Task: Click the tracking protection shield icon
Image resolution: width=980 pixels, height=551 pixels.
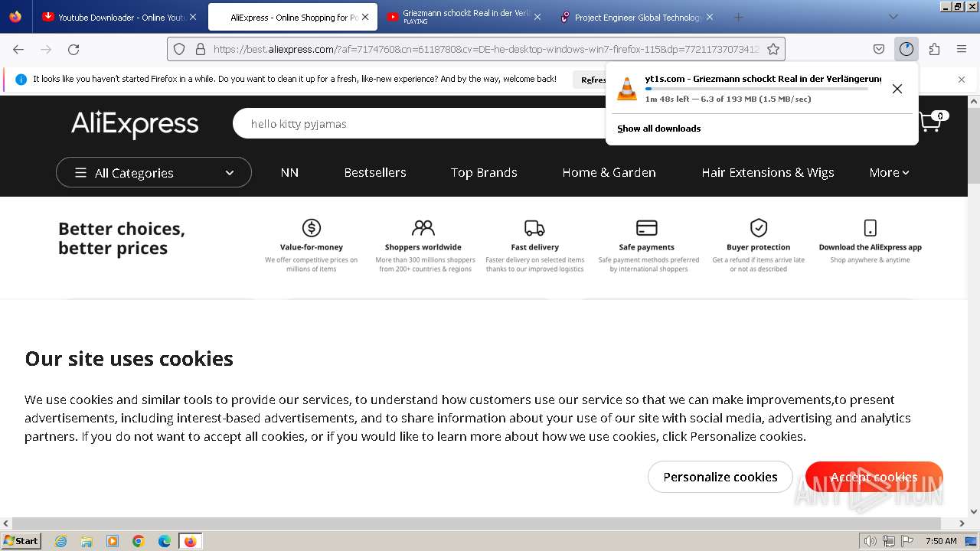Action: point(179,49)
